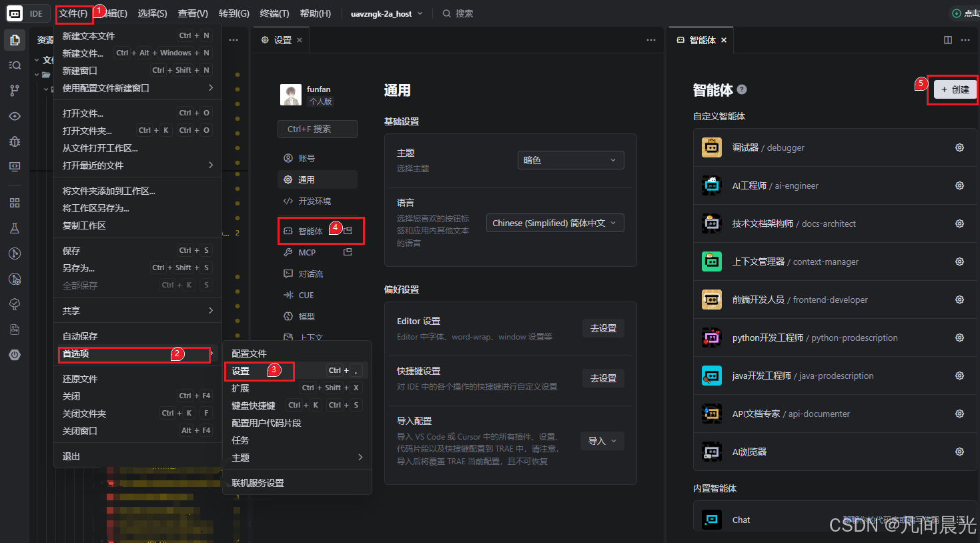Open the 首选项 menu entry
The height and width of the screenshot is (543, 980).
point(137,354)
